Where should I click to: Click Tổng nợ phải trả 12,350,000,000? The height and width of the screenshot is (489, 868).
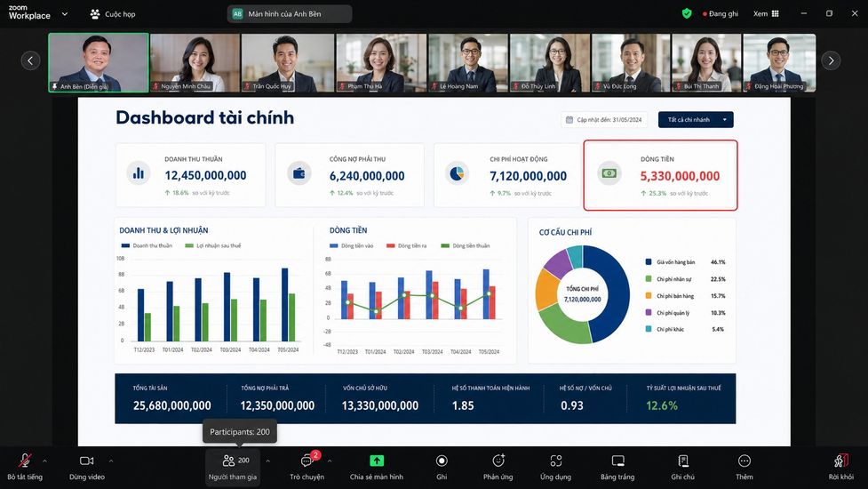(277, 405)
